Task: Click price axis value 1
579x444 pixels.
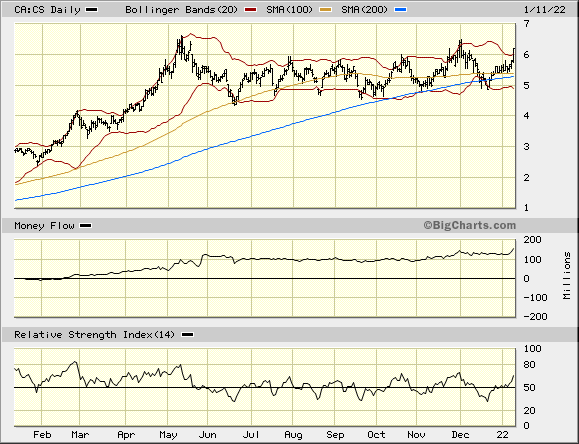Action: (527, 208)
